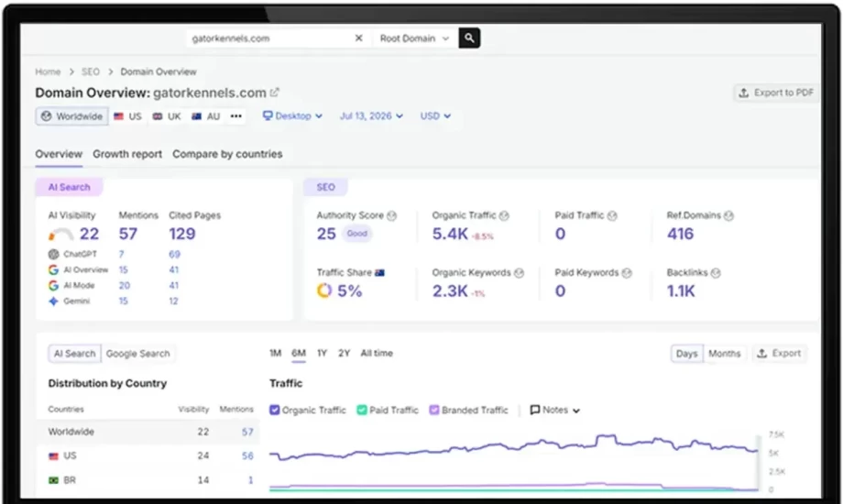Screen dimensions: 843x504
Task: Click Traffic Share donut chart icon
Action: coord(324,290)
